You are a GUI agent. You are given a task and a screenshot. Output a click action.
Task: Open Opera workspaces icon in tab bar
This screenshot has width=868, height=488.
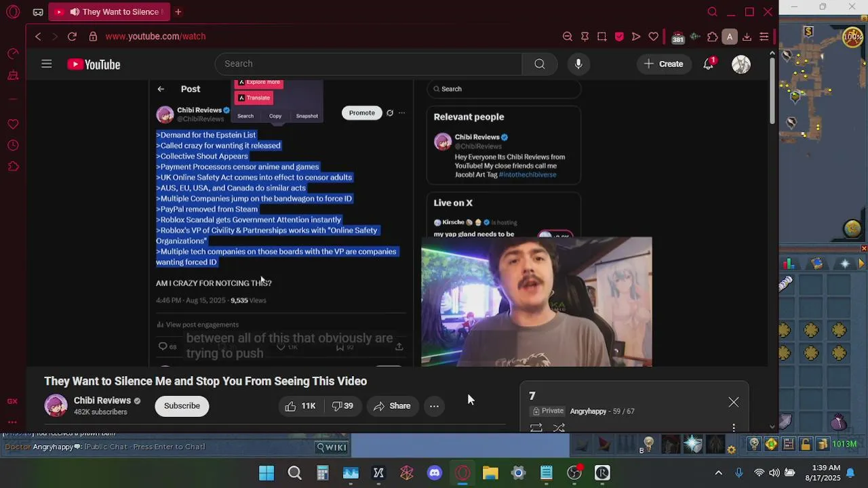click(38, 12)
